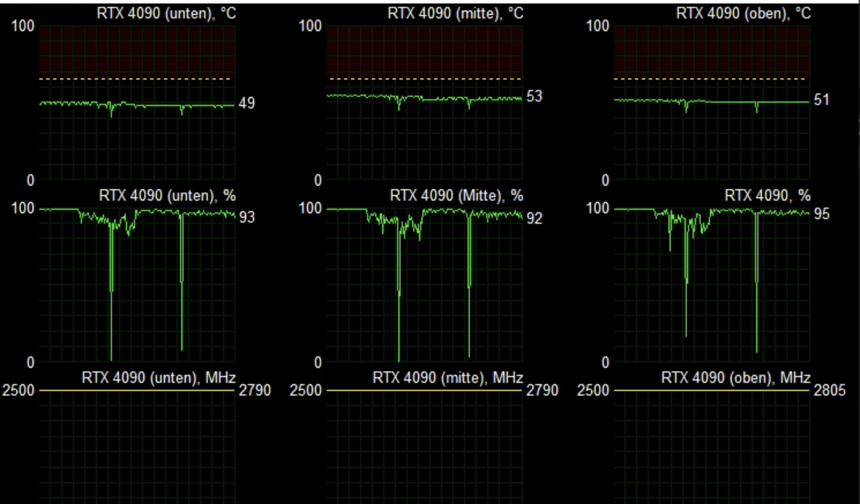Image resolution: width=860 pixels, height=504 pixels.
Task: Select the 'RTX 4090 (mitte), °C' graph title
Action: click(455, 13)
